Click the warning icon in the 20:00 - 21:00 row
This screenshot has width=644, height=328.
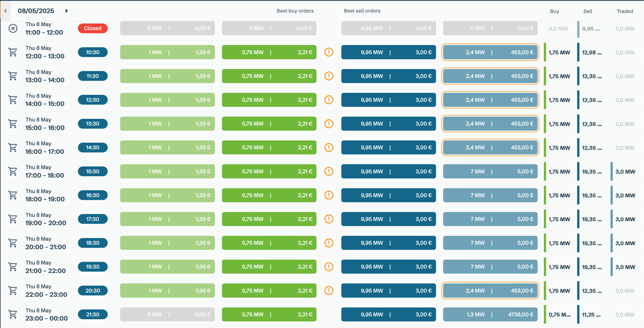(329, 243)
